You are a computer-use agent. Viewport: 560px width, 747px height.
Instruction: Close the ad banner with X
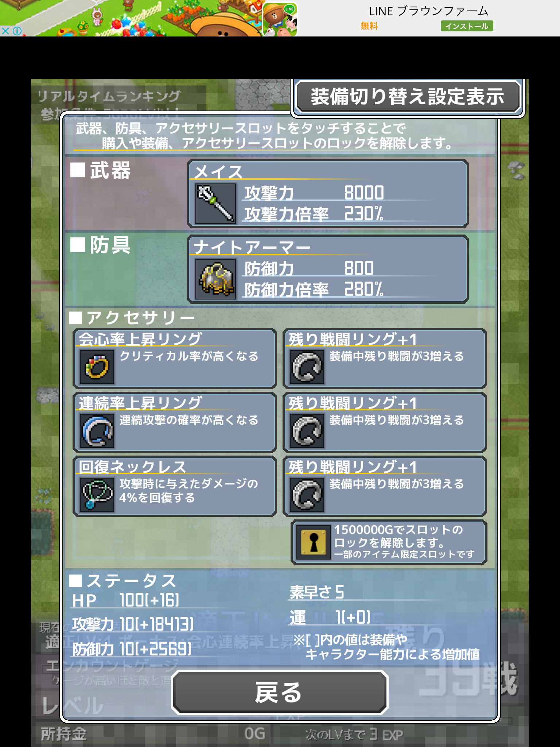[x=5, y=31]
